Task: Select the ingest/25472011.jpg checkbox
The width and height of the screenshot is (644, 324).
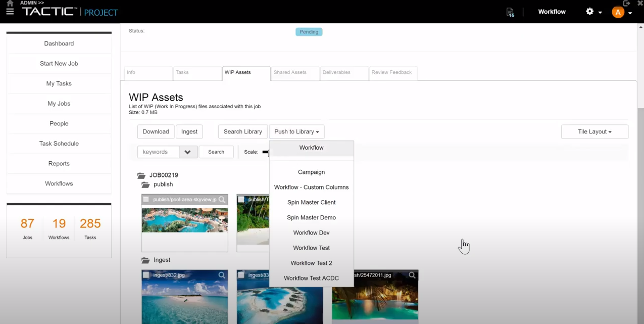Action: point(337,275)
